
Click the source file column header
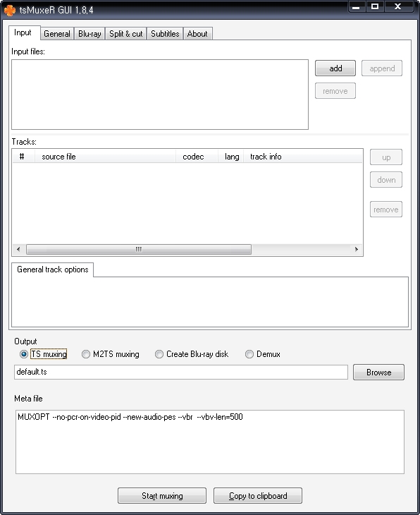pyautogui.click(x=105, y=157)
